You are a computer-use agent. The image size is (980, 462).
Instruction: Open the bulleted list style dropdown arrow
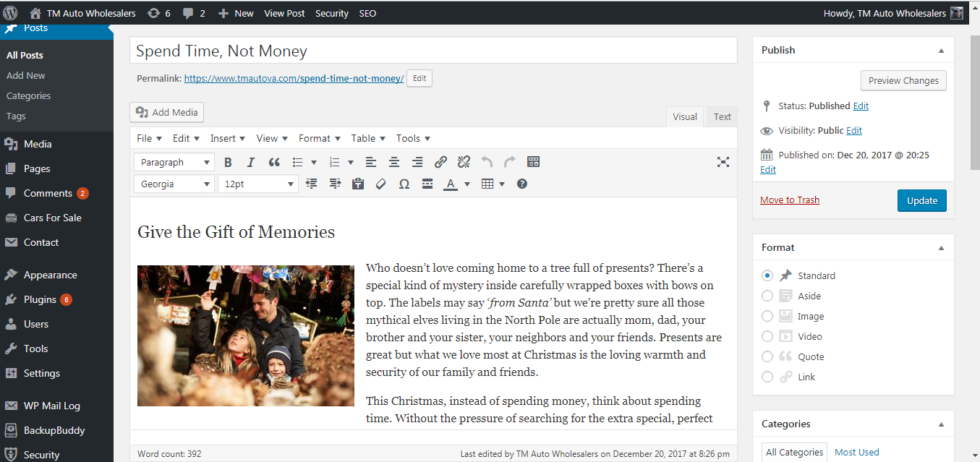[313, 162]
